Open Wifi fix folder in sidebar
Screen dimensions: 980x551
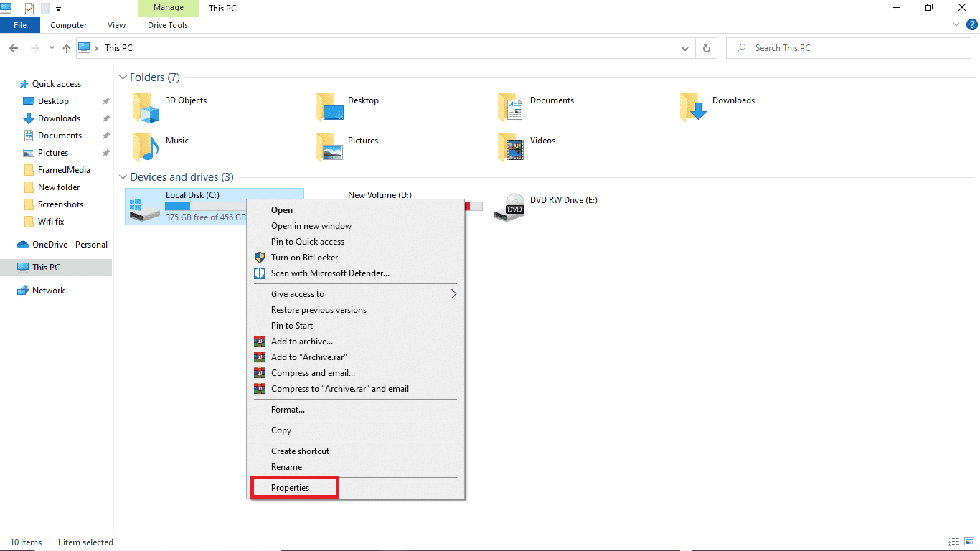(44, 222)
